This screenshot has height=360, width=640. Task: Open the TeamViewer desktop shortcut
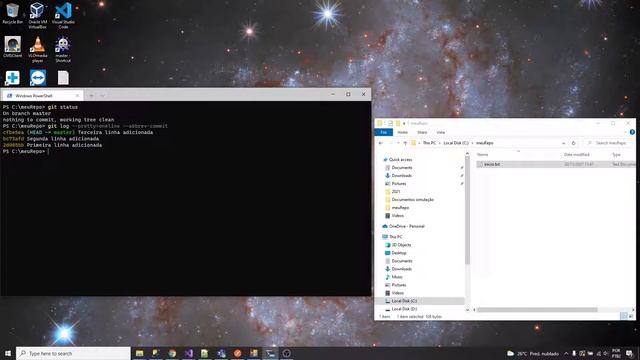click(x=38, y=78)
